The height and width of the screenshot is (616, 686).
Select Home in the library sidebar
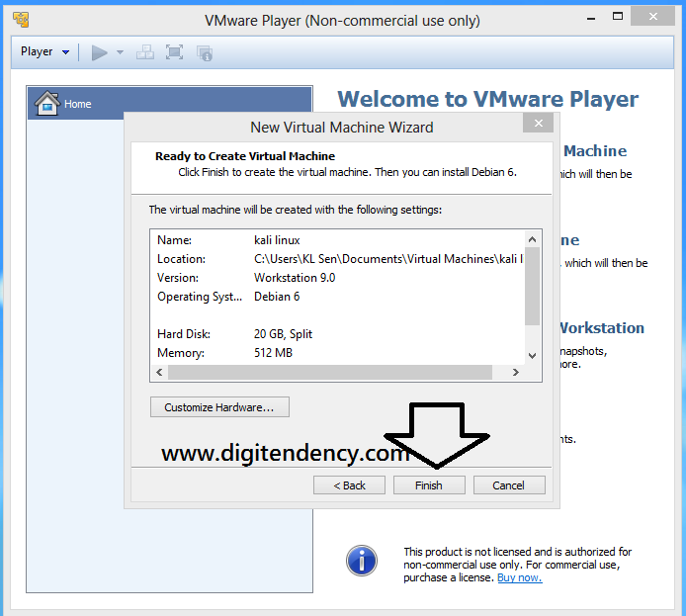coord(169,103)
